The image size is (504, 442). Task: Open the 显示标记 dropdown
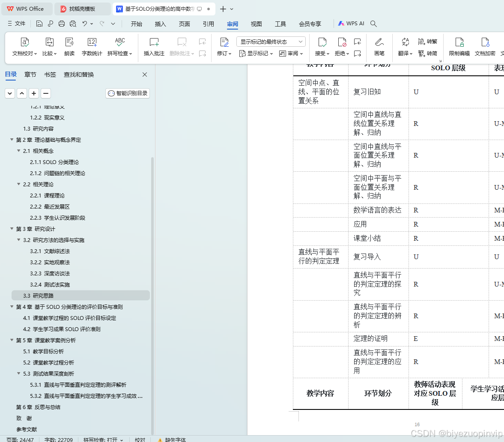click(256, 54)
